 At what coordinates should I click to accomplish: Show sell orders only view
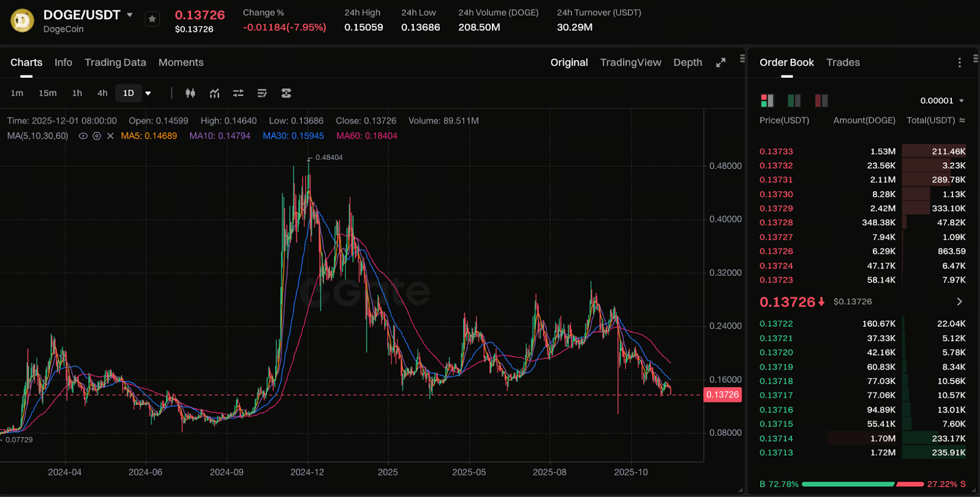(x=821, y=101)
